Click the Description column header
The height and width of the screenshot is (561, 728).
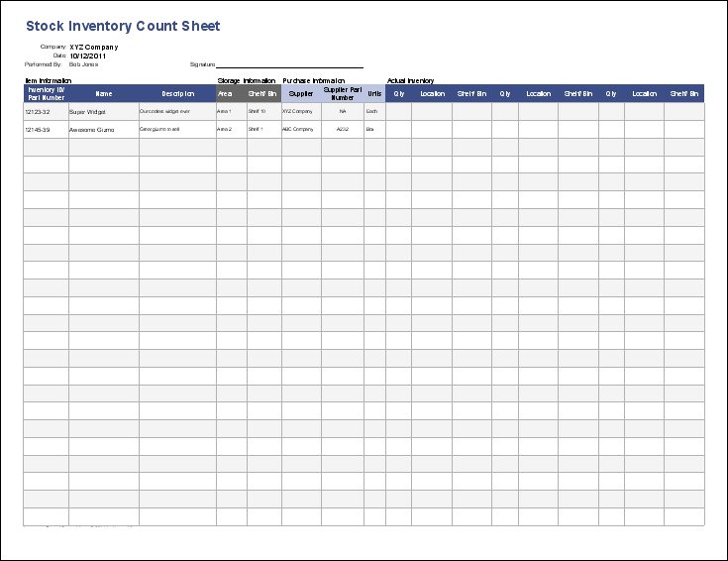[x=178, y=93]
